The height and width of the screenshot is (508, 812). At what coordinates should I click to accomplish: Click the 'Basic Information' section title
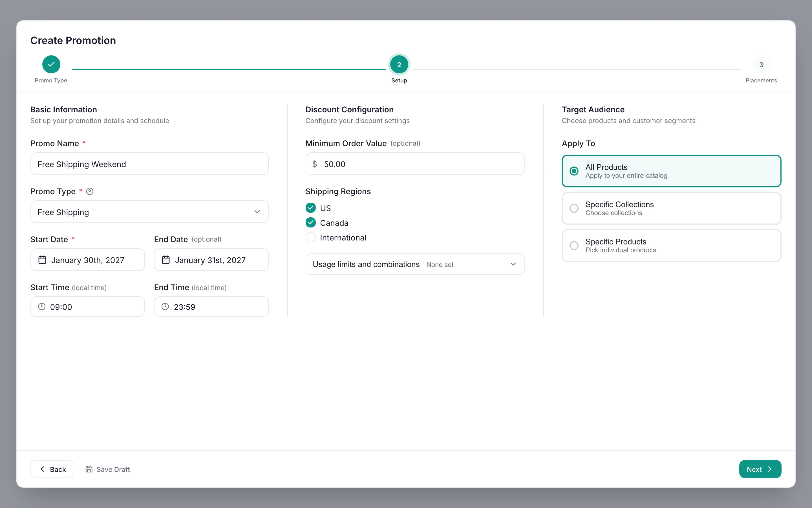coord(64,110)
